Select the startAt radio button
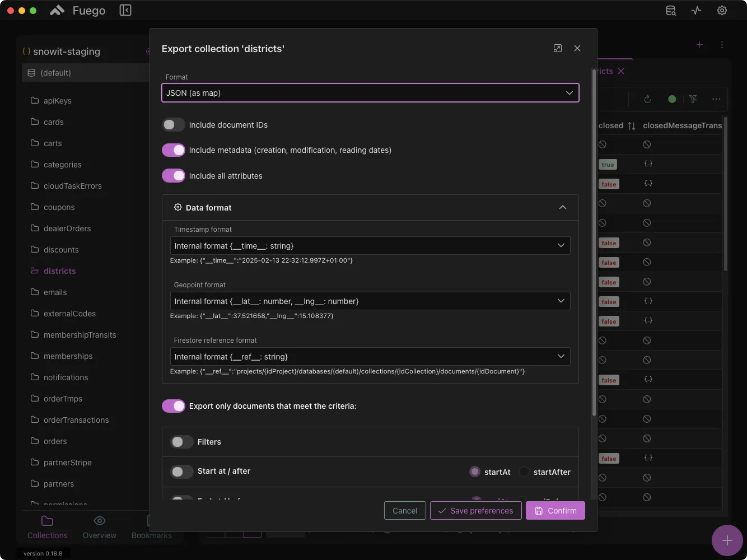Screen dimensions: 747x560 [475, 472]
